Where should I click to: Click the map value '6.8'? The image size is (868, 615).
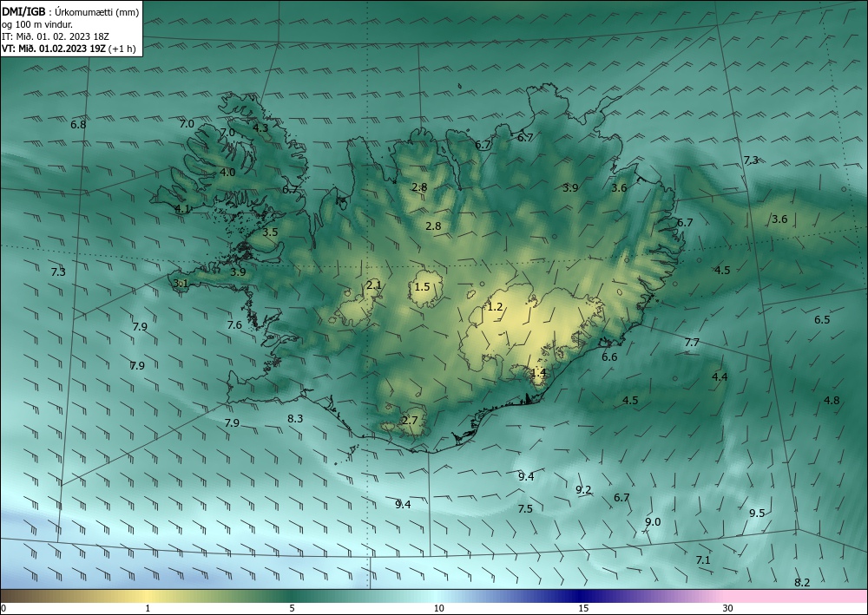(79, 124)
